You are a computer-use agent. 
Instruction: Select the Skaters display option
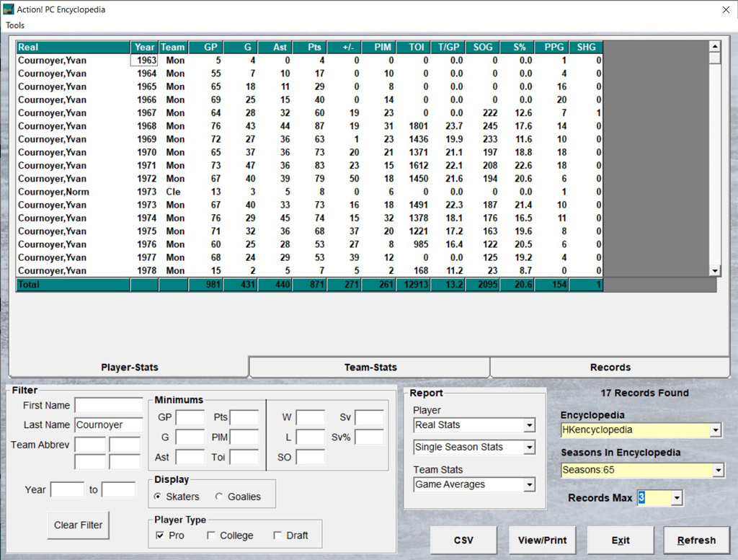tap(159, 497)
